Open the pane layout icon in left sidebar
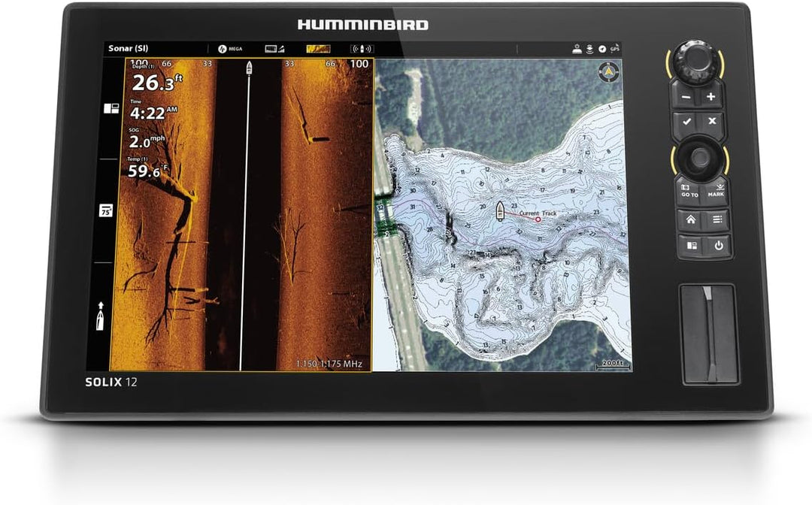812x505 pixels. 111,108
